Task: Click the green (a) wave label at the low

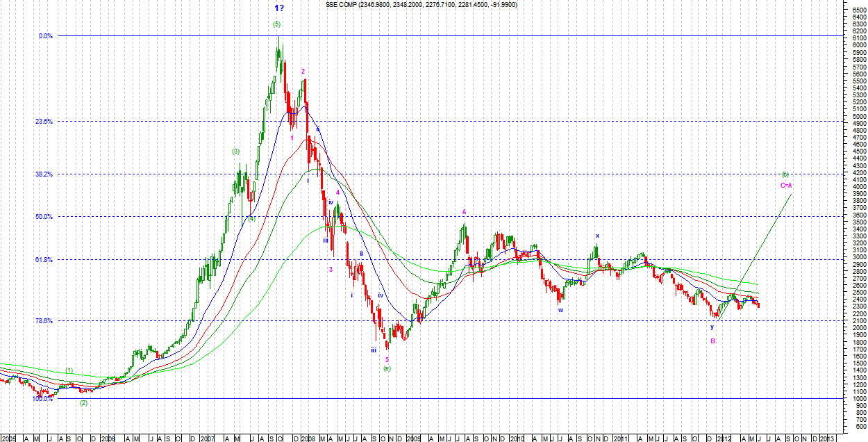Action: point(387,368)
